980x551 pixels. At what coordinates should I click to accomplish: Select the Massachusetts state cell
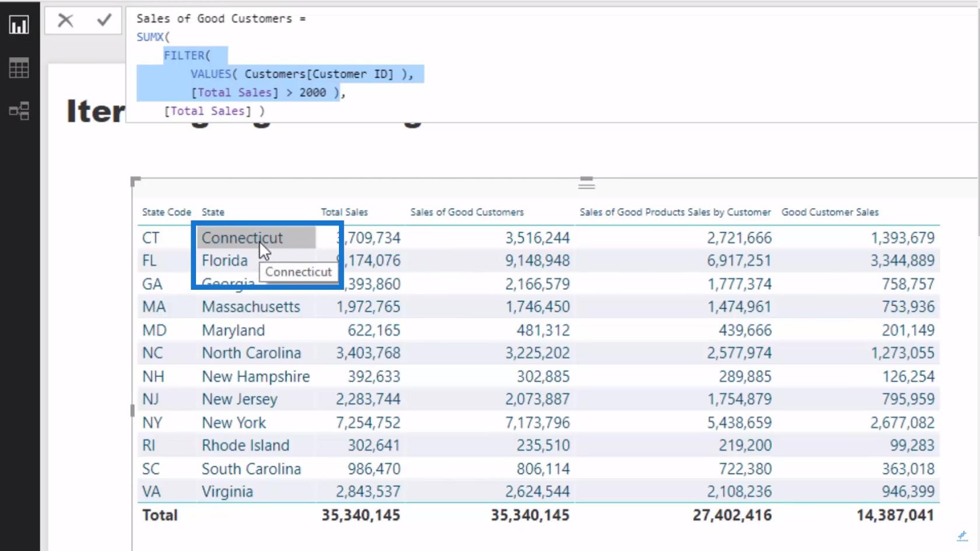pos(251,307)
